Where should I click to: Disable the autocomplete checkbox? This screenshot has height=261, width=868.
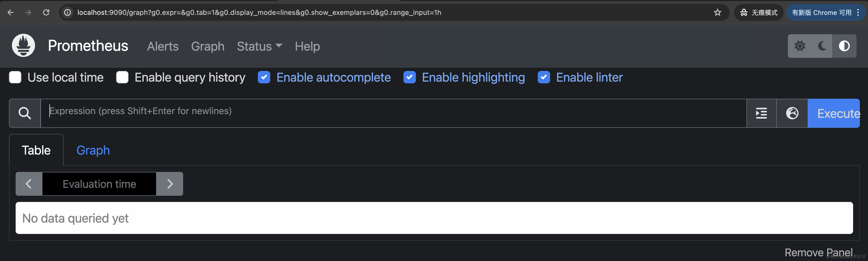[264, 77]
